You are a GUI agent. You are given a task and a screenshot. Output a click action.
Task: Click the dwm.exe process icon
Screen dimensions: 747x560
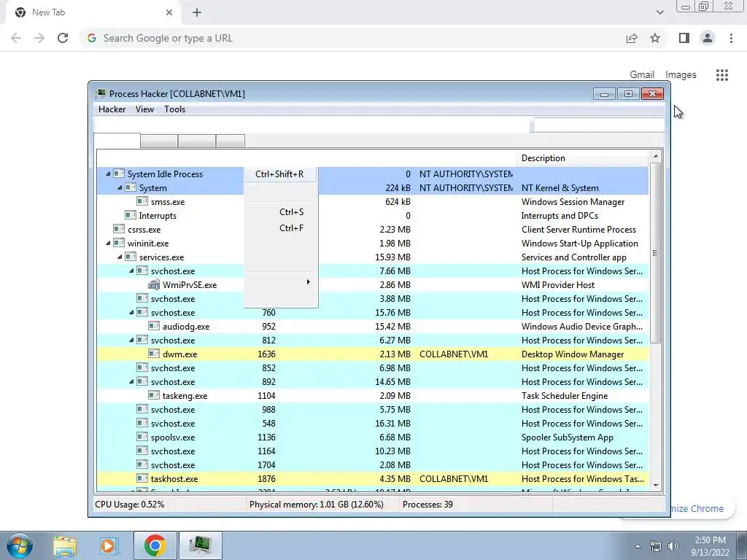coord(153,354)
